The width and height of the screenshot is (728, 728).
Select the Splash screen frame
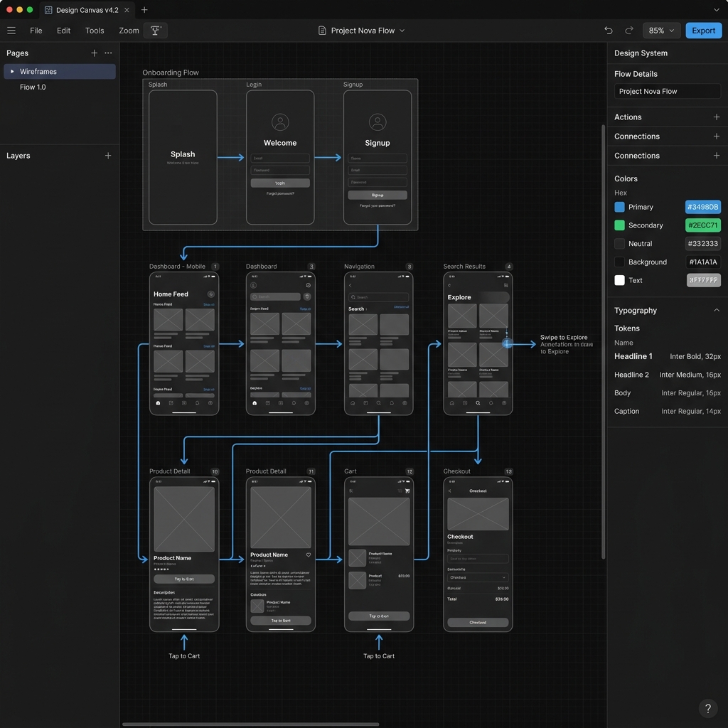tap(183, 157)
